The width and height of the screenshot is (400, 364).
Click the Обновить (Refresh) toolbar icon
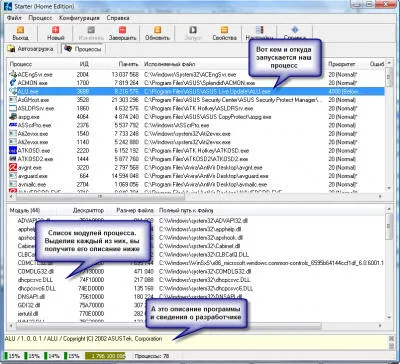coord(157,30)
